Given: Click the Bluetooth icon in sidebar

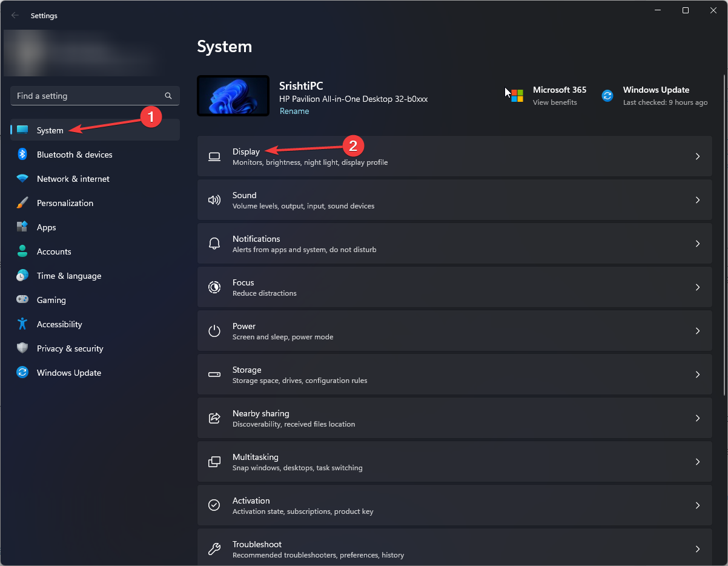Looking at the screenshot, I should (x=22, y=155).
